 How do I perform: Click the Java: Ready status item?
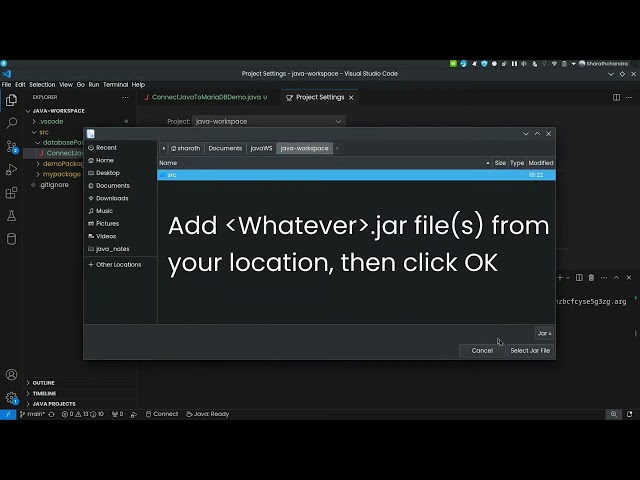pos(207,414)
